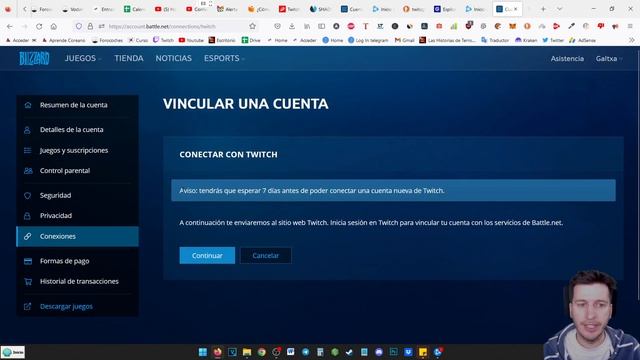640x360 pixels.
Task: Open Microsoft Word from the taskbar
Action: pos(291,352)
